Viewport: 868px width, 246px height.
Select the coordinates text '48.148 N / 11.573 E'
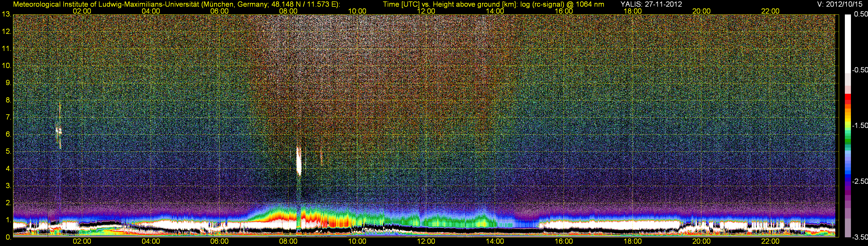point(303,4)
